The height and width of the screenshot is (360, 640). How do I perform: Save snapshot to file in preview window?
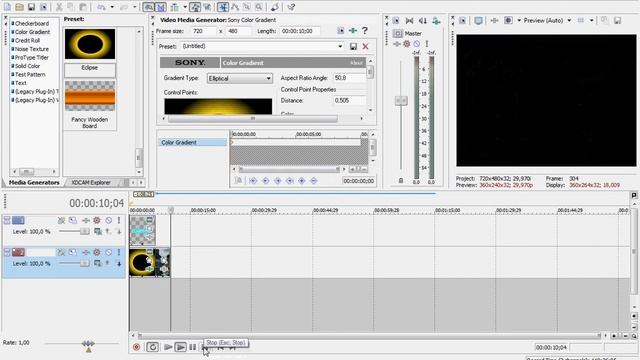pos(618,20)
